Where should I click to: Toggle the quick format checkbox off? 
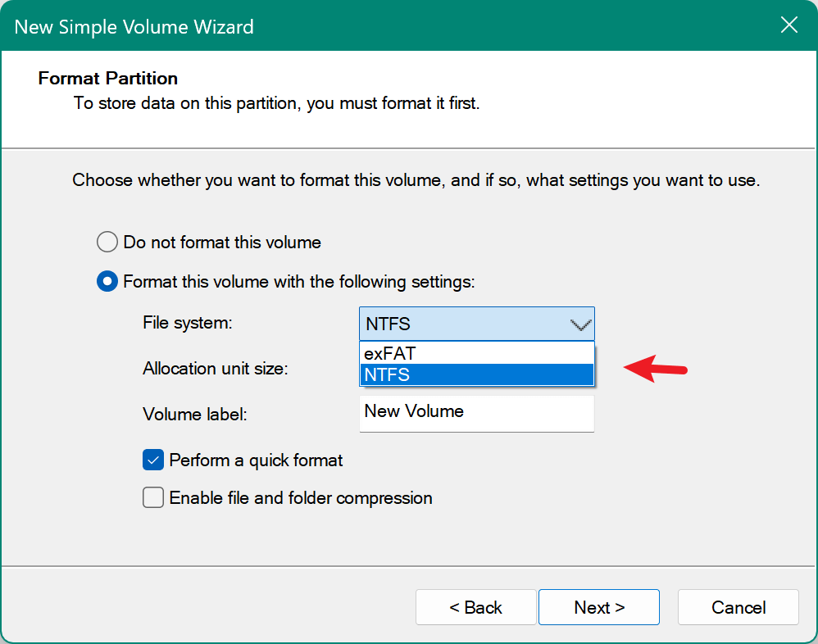152,460
